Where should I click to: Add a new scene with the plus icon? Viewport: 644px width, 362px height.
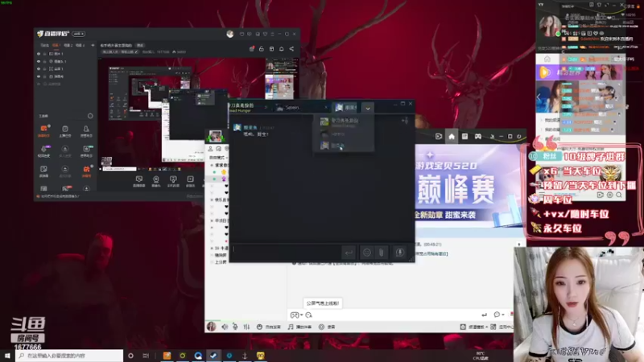93,45
